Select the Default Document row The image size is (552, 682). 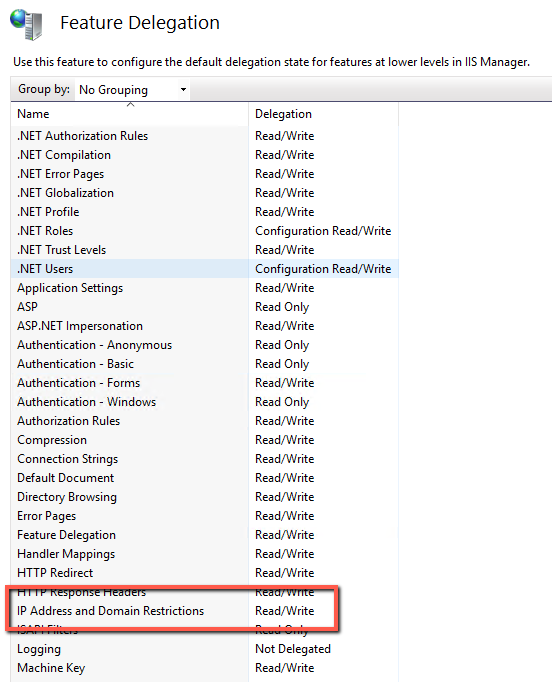click(x=204, y=478)
